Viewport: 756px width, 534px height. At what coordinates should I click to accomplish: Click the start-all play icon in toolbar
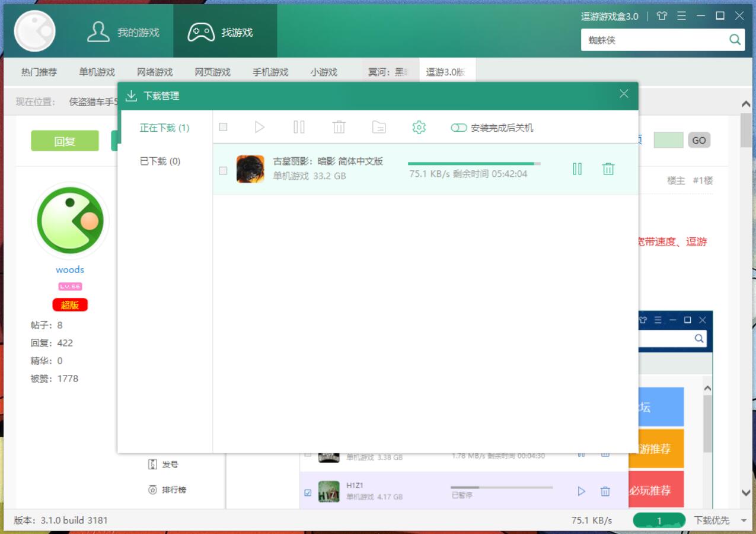pos(260,127)
